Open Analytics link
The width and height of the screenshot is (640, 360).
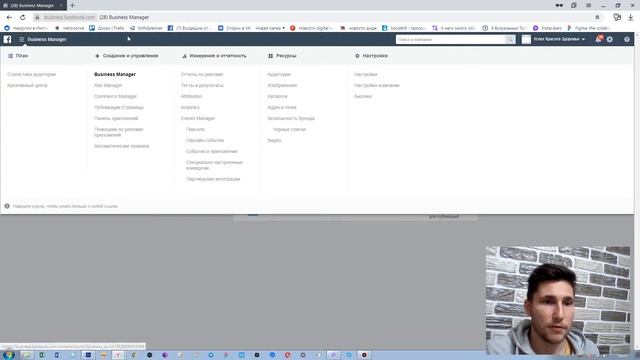[x=190, y=107]
